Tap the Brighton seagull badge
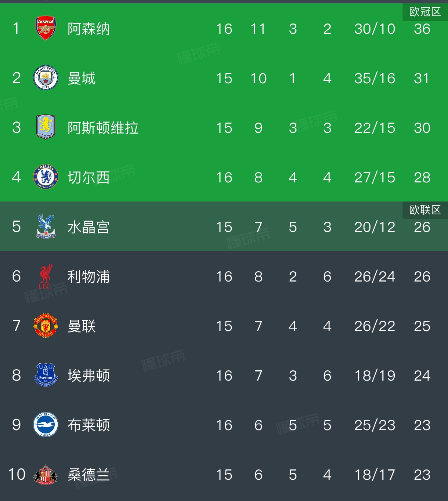This screenshot has height=501, width=448. click(46, 425)
